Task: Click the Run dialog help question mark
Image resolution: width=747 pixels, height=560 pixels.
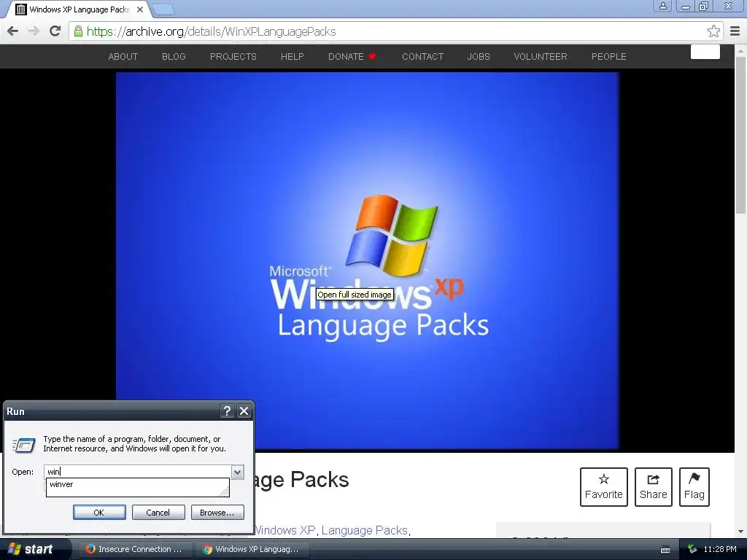Action: tap(228, 411)
